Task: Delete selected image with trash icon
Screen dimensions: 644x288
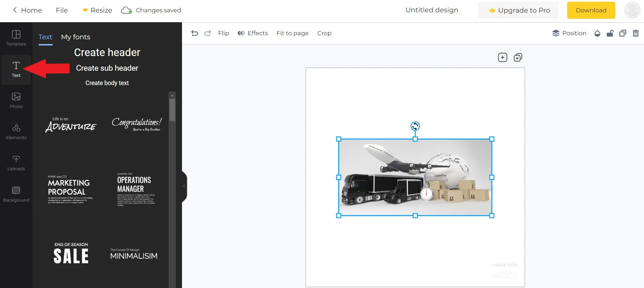Action: click(635, 33)
